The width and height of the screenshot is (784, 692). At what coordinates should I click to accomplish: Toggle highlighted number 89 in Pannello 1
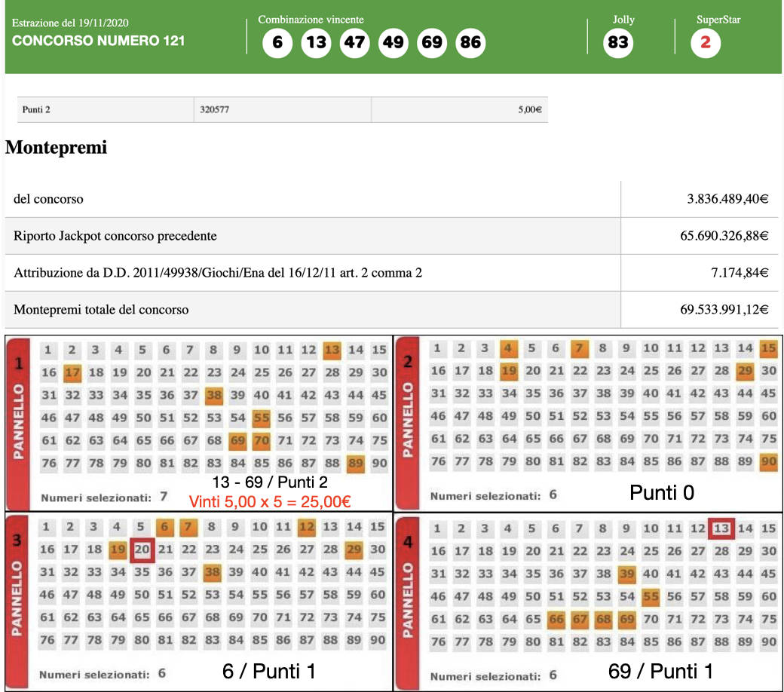(356, 463)
